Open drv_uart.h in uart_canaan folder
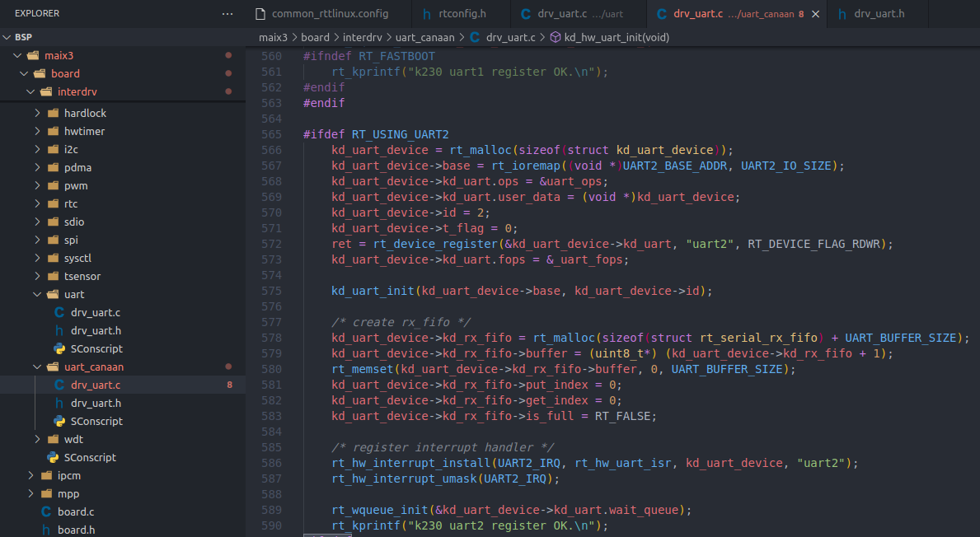The width and height of the screenshot is (980, 537). pyautogui.click(x=96, y=403)
